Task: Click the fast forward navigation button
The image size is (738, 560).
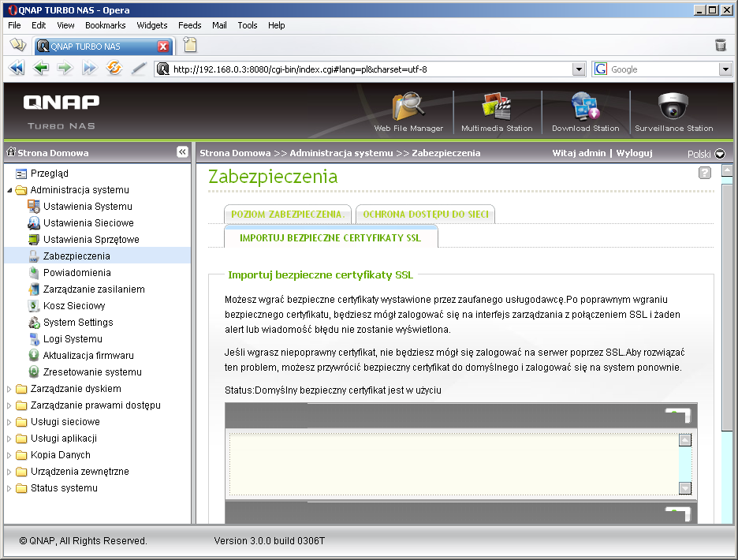Action: pyautogui.click(x=89, y=69)
